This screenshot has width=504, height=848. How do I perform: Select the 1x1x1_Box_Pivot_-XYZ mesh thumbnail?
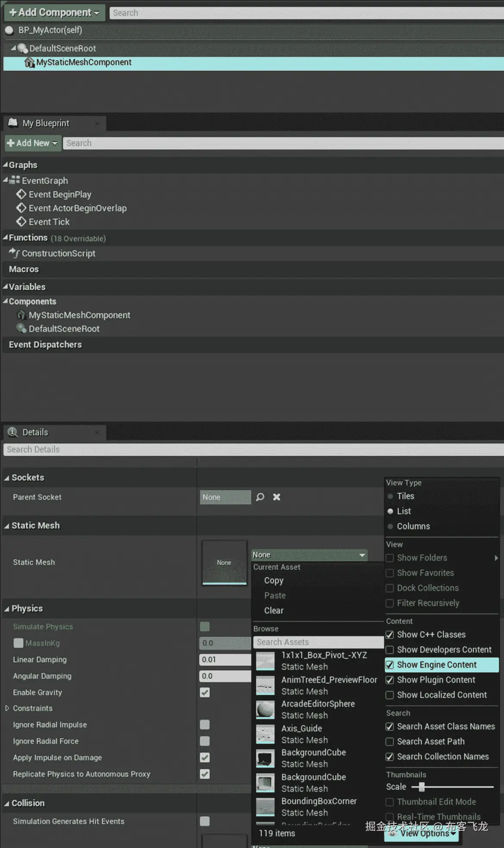point(265,661)
